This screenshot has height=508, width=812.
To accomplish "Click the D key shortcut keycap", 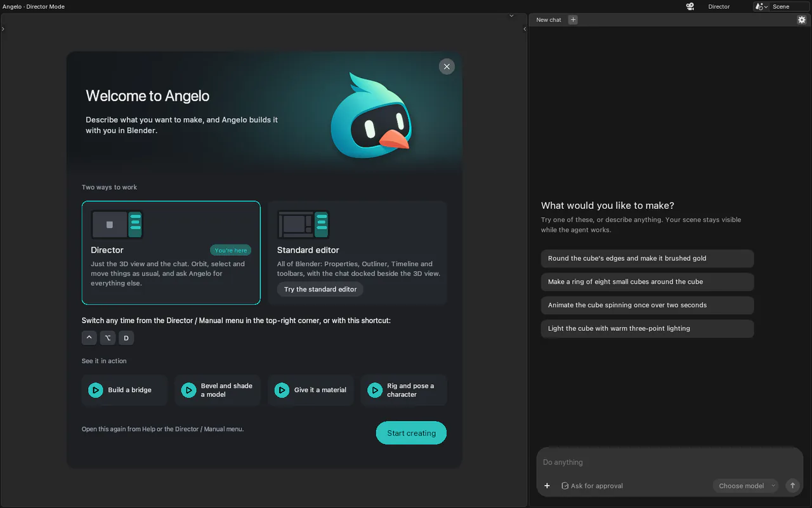I will pos(126,338).
